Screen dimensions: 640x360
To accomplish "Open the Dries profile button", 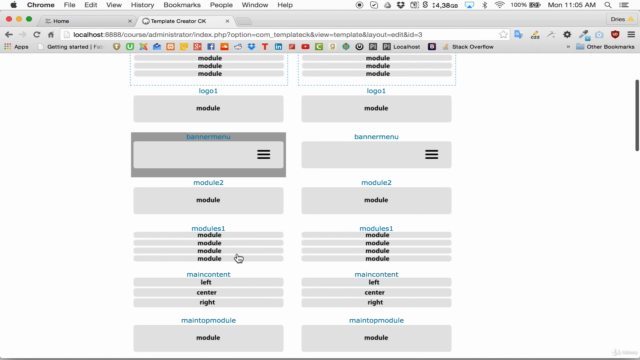I will click(x=622, y=19).
